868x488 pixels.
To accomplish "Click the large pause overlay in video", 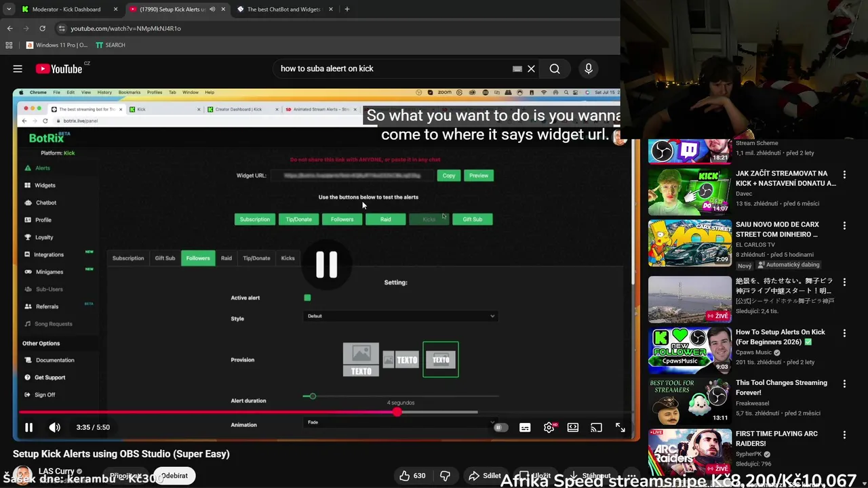I will 326,265.
